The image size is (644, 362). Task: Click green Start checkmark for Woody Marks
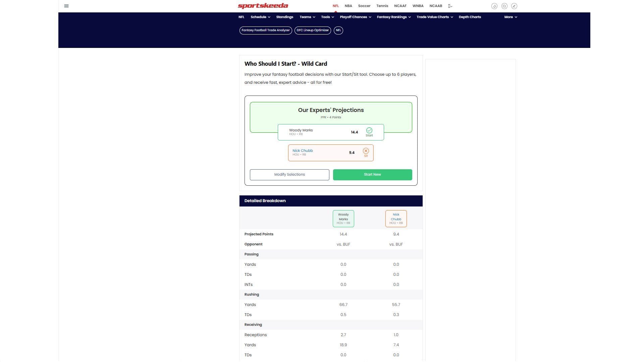point(369,130)
